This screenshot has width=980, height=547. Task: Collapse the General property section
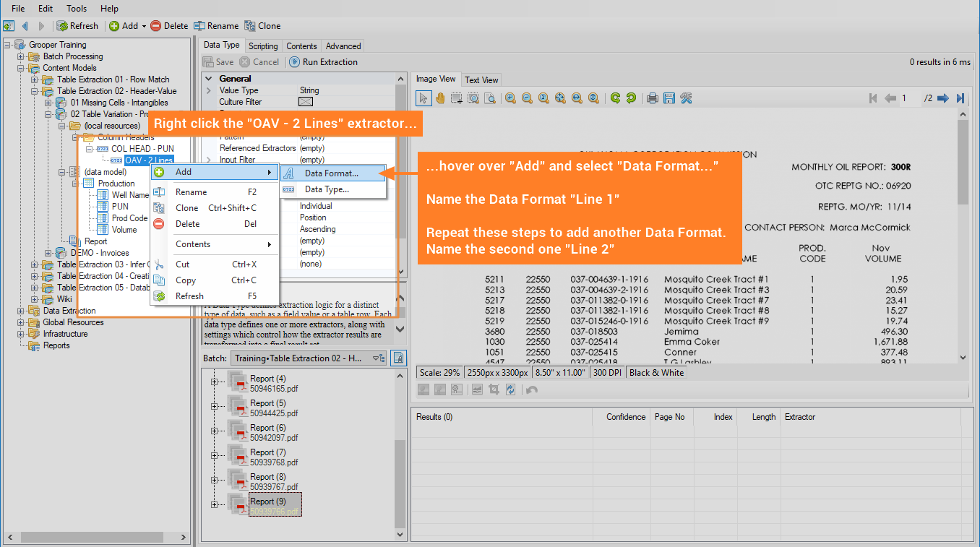point(209,79)
